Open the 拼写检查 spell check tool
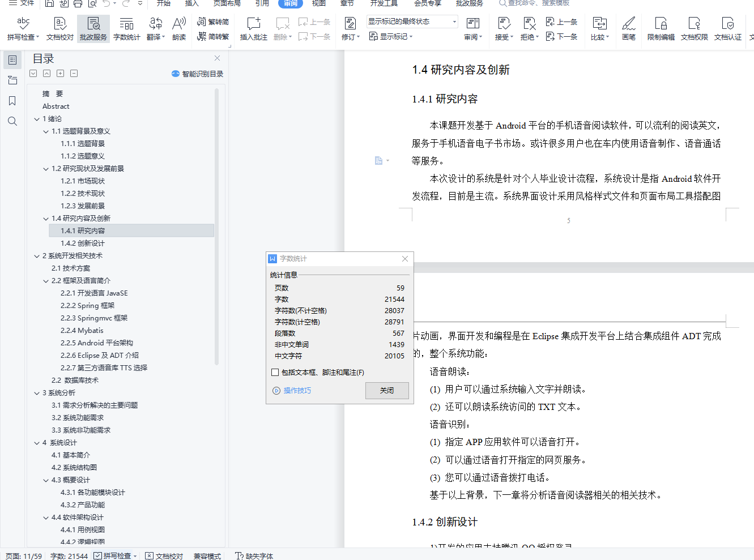This screenshot has width=754, height=560. 23,28
